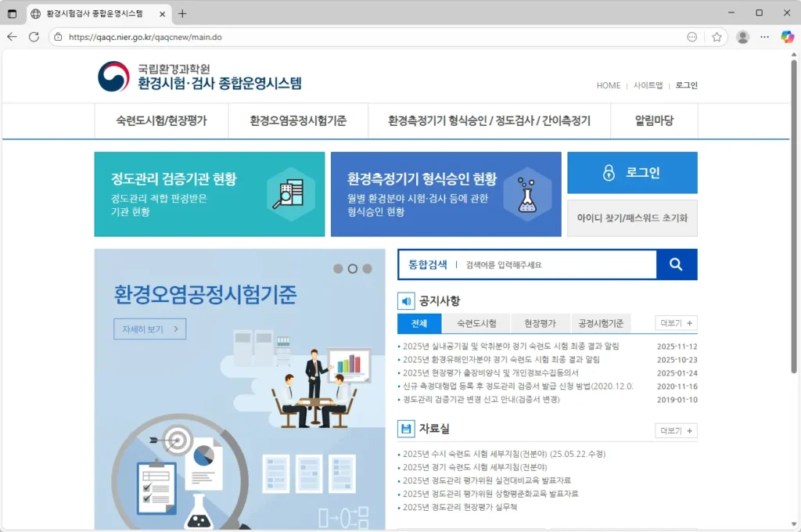Screen dimensions: 801x532
Task: Click the padlock icon on the 로그인 button
Action: (609, 173)
